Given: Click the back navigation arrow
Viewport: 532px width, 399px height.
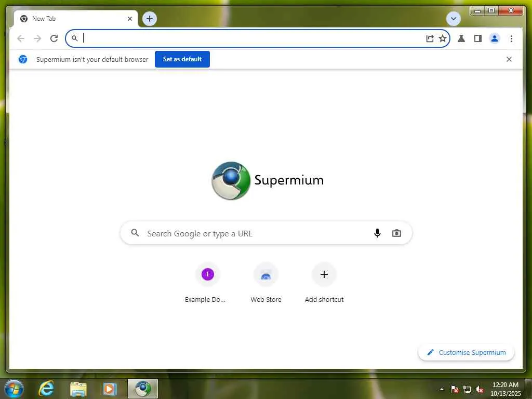Looking at the screenshot, I should pos(21,38).
